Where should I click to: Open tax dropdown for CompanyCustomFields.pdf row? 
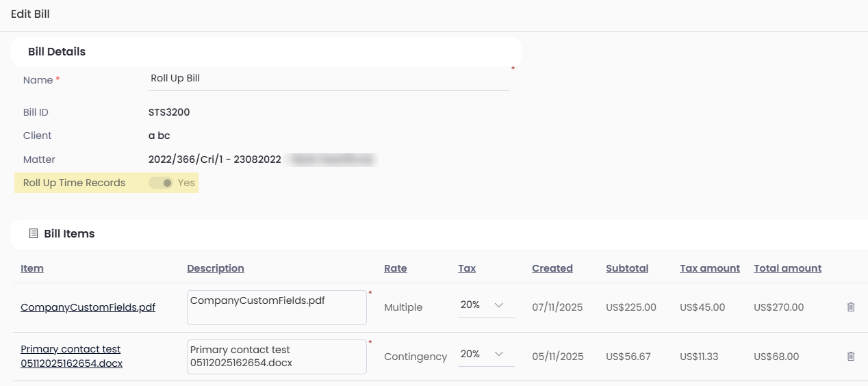[x=486, y=305]
